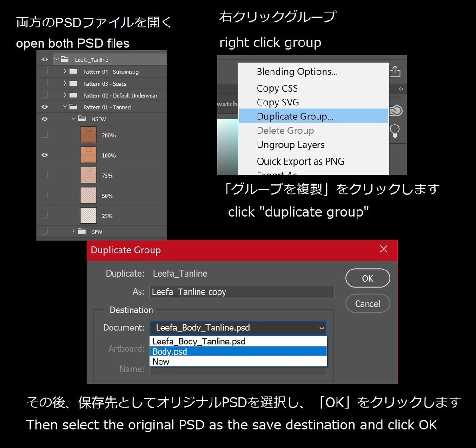Click the As name input field
This screenshot has width=476, height=448.
[x=242, y=291]
